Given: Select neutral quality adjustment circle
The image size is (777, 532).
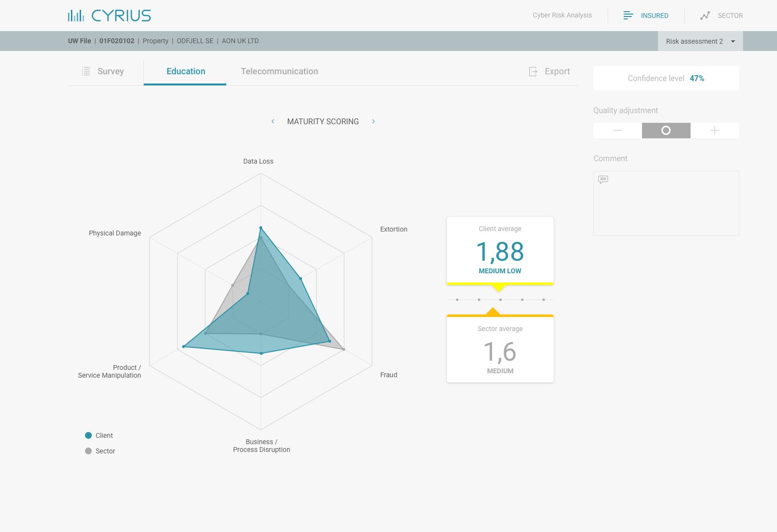Looking at the screenshot, I should pyautogui.click(x=666, y=131).
